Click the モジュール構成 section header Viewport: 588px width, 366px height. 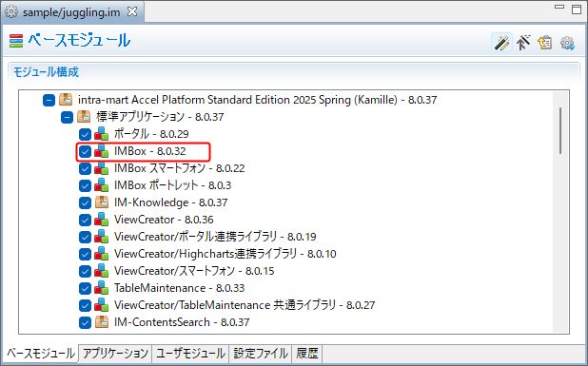(46, 72)
